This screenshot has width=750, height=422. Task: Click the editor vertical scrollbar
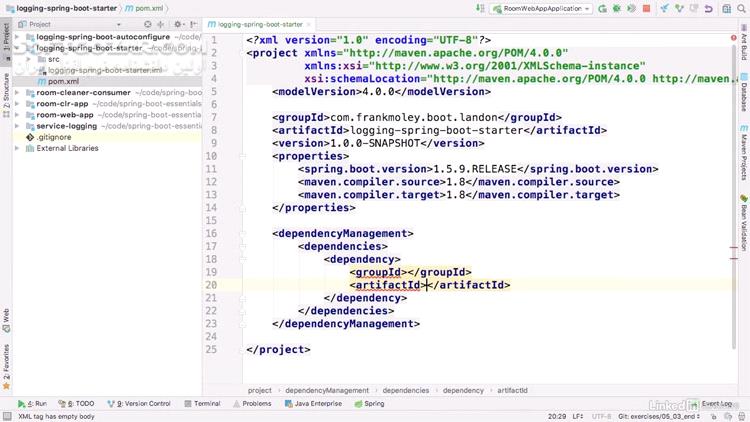734,196
